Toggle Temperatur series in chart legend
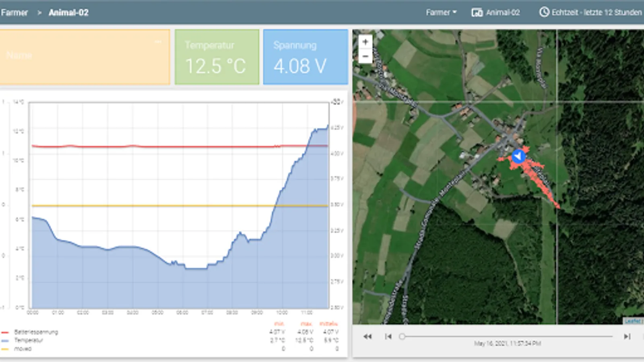 29,340
